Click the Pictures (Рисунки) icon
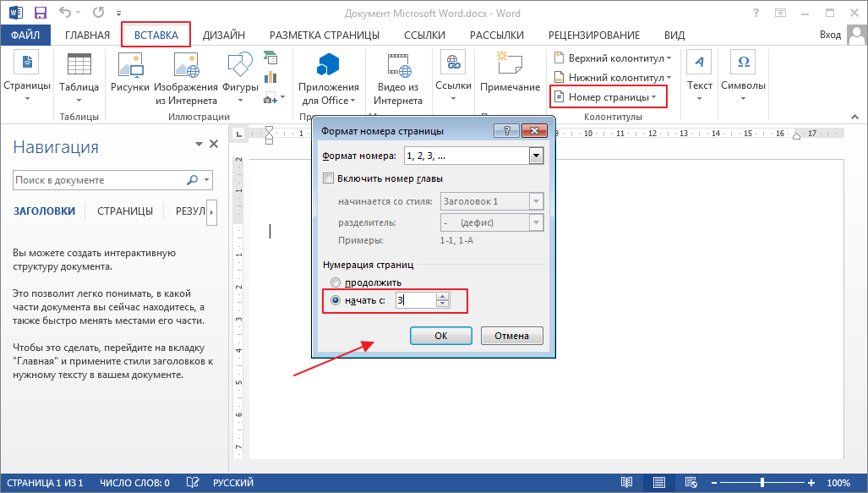 [129, 65]
